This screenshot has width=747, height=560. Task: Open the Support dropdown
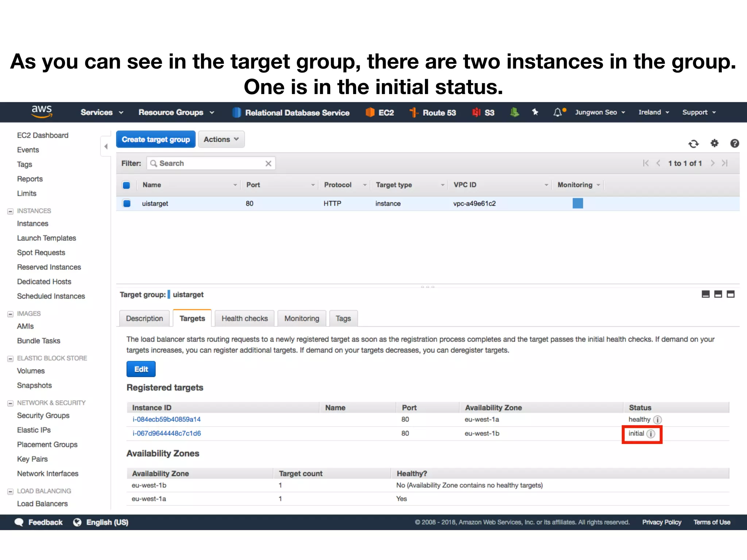(699, 112)
